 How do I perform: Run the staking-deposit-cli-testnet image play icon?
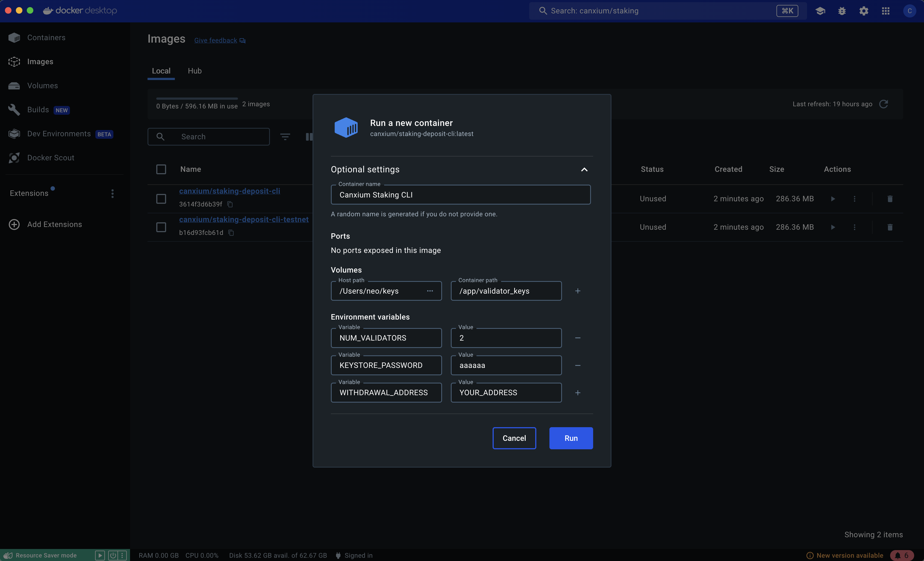(x=833, y=227)
